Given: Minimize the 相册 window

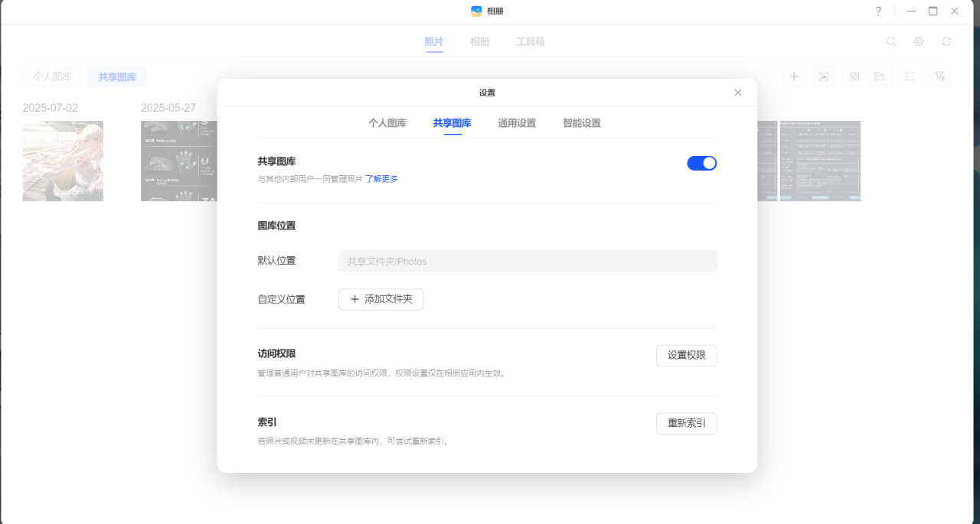Looking at the screenshot, I should click(911, 11).
